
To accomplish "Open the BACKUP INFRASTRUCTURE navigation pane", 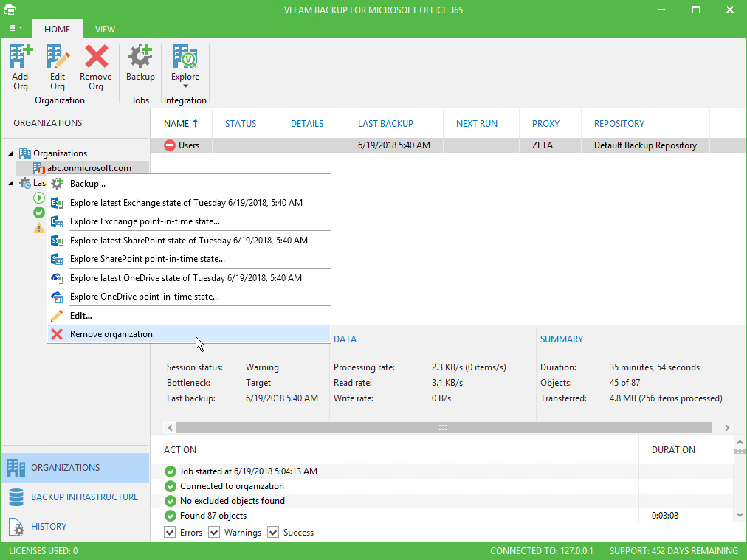I will point(76,497).
